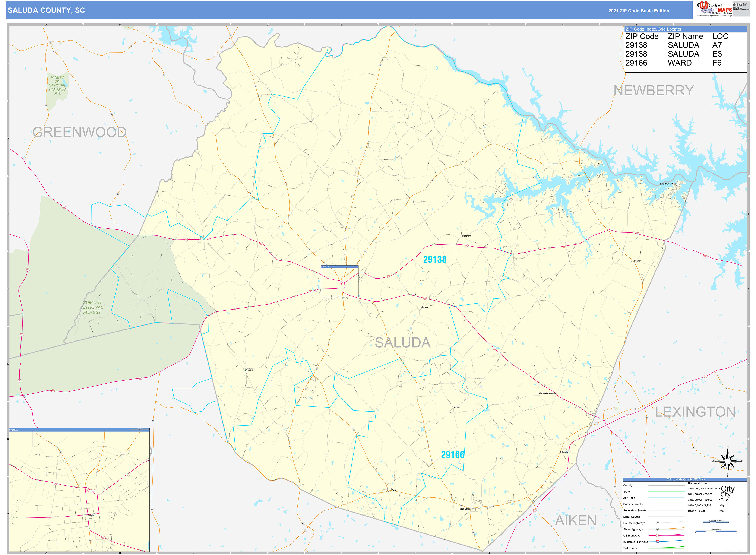Viewport: 756px width, 555px height.
Task: Select the County Highways shield symbol
Action: click(658, 523)
